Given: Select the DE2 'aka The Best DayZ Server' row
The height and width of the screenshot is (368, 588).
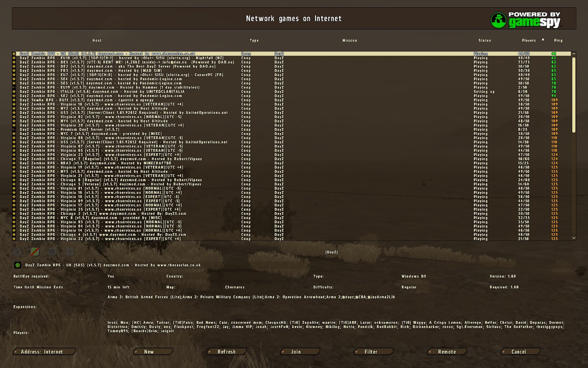Looking at the screenshot, I should (x=291, y=67).
